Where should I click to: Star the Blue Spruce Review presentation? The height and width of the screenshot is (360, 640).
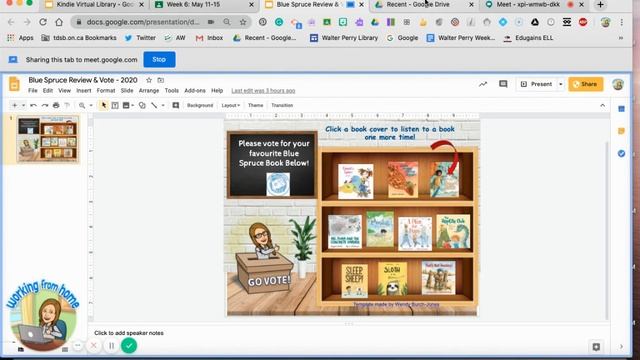click(x=149, y=80)
